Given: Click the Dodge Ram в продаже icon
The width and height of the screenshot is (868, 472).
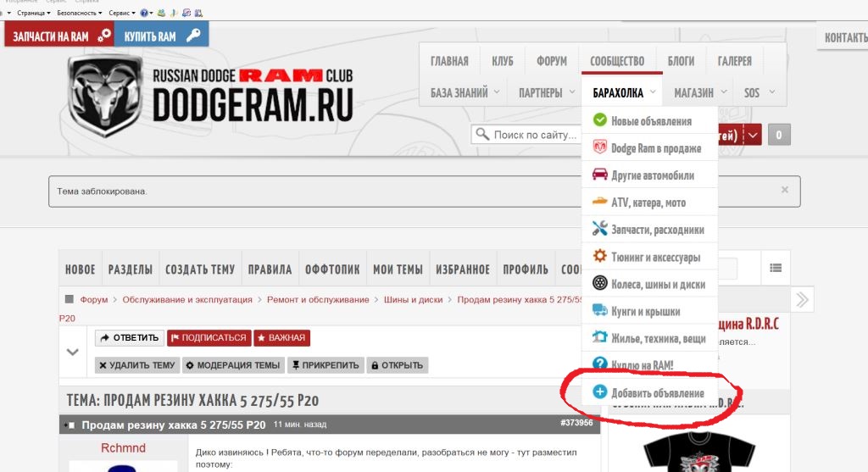Looking at the screenshot, I should 599,147.
